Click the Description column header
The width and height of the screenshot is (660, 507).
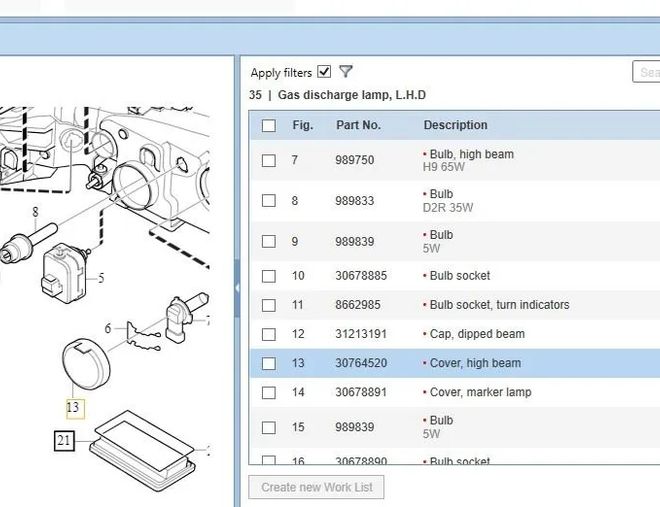[455, 126]
